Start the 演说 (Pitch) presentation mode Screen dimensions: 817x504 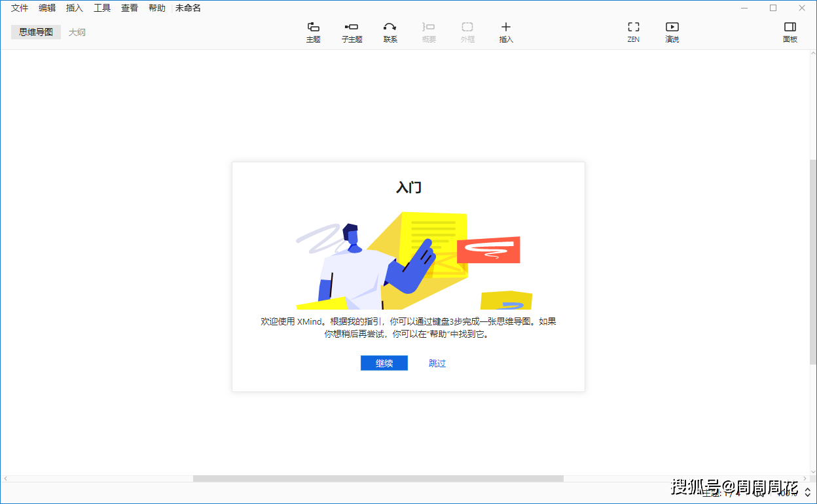(672, 32)
